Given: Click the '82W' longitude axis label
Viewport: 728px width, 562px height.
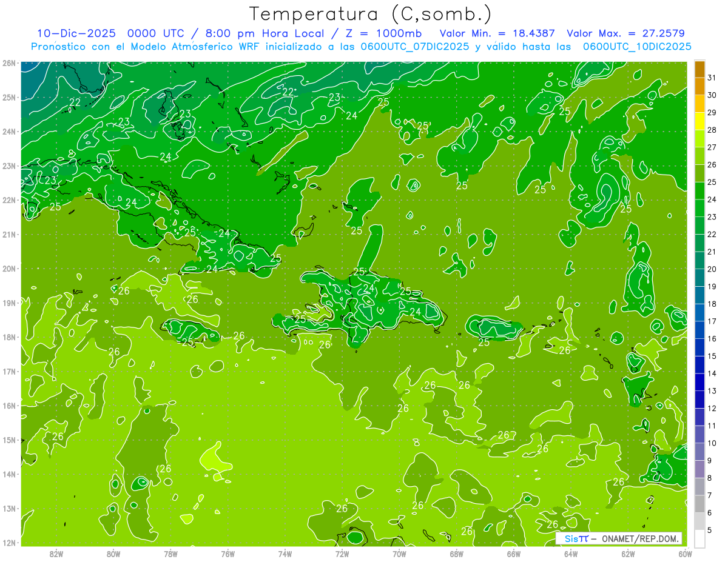Looking at the screenshot, I should pos(56,554).
